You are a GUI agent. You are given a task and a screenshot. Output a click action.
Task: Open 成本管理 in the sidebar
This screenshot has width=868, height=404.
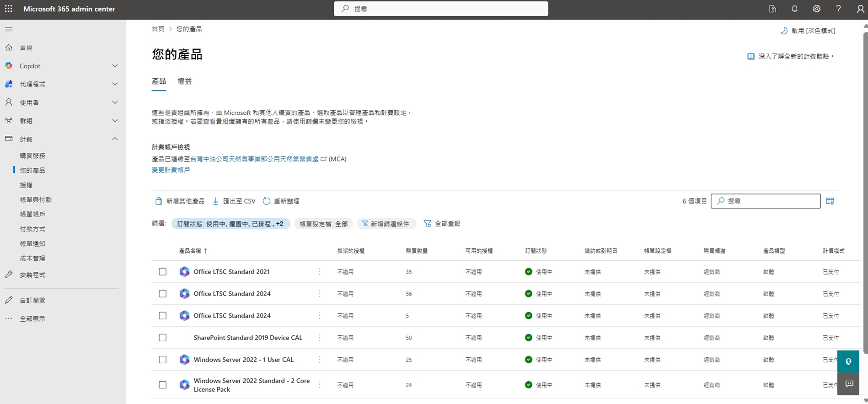32,259
